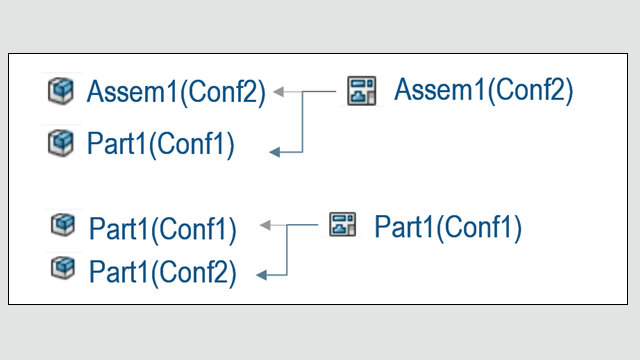Click the gray arrowhead pointing at Assem1(Conf2)
The image size is (640, 360).
tap(279, 91)
